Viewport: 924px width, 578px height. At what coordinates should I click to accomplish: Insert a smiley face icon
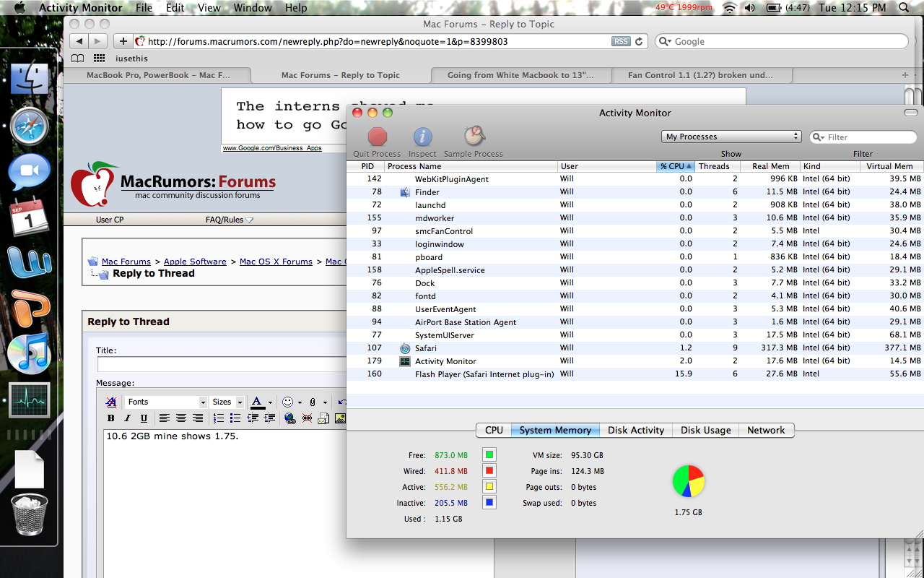pos(287,402)
